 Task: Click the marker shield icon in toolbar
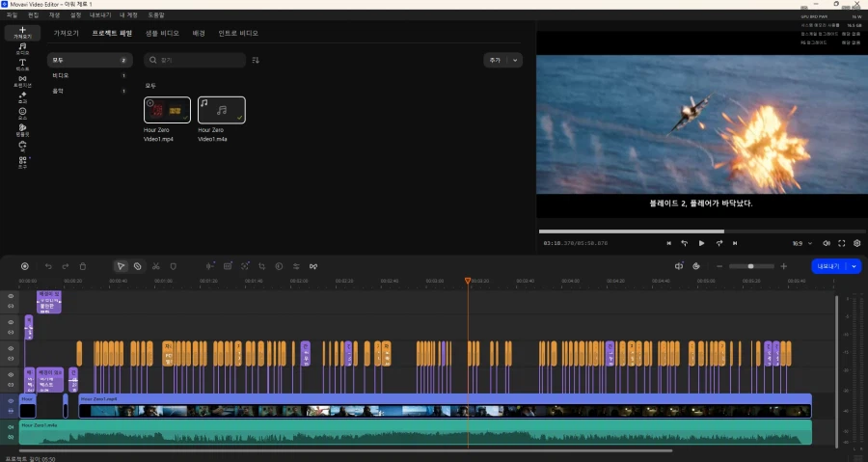173,266
